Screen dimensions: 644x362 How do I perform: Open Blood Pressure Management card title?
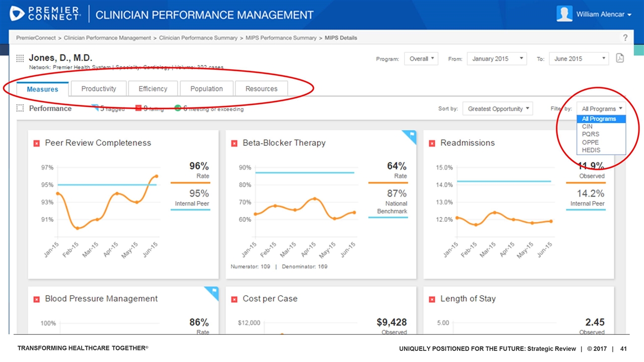101,299
